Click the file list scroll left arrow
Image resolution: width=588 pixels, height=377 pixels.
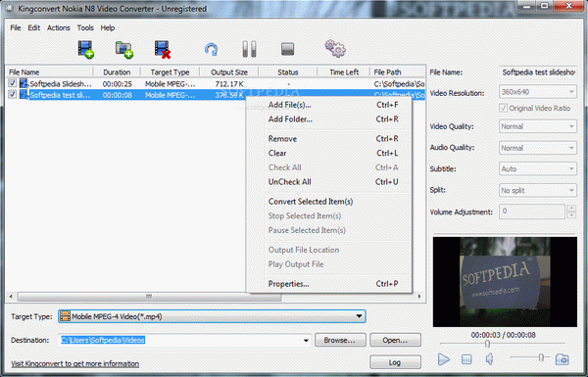click(11, 297)
